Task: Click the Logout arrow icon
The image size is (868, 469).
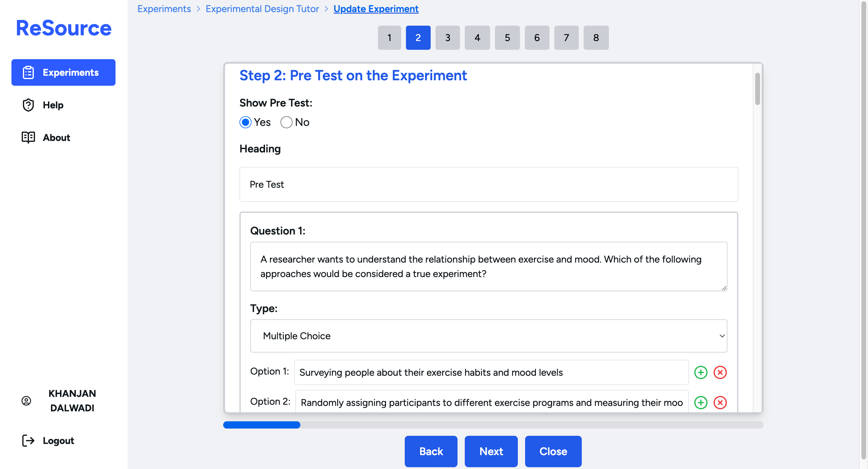Action: tap(28, 440)
